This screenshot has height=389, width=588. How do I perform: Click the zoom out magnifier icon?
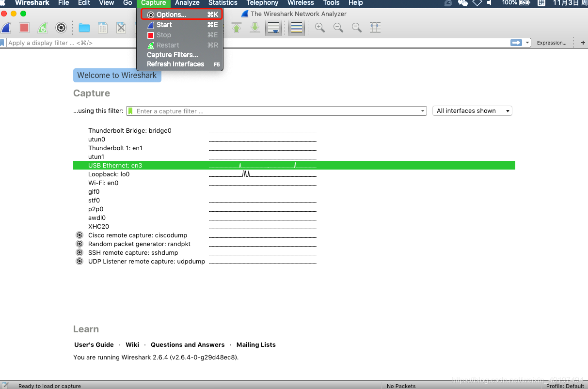(x=338, y=28)
